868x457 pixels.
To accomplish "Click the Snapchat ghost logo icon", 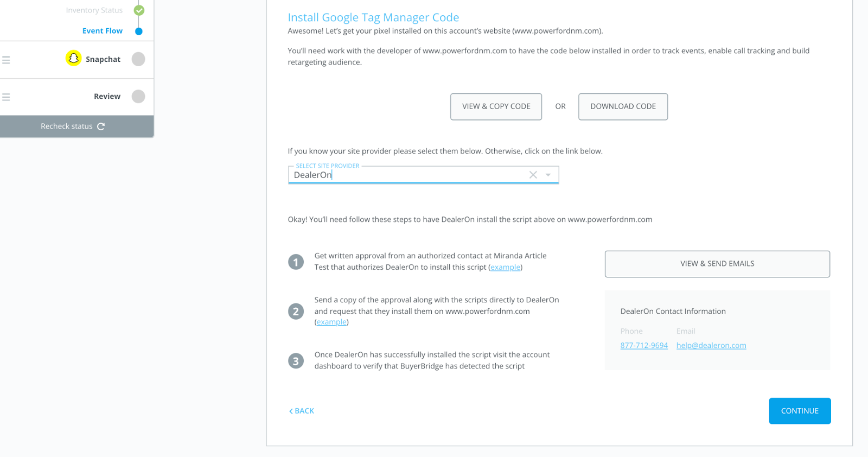I will pyautogui.click(x=74, y=58).
